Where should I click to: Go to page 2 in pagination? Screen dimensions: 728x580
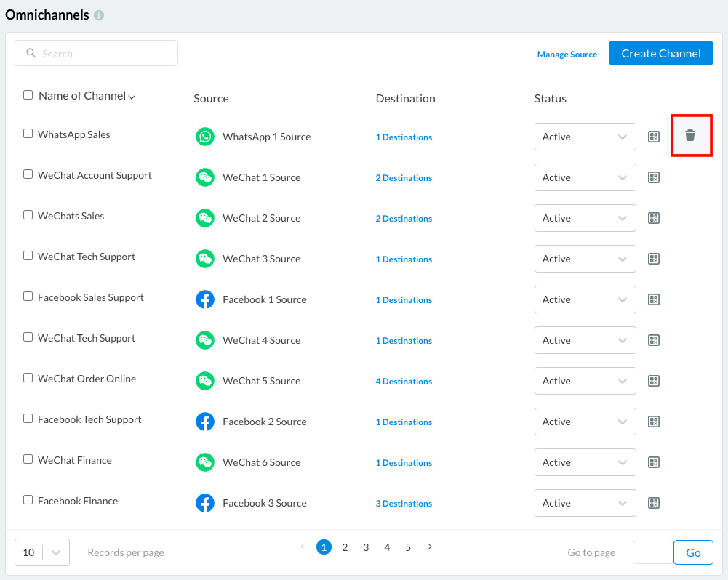click(x=345, y=547)
